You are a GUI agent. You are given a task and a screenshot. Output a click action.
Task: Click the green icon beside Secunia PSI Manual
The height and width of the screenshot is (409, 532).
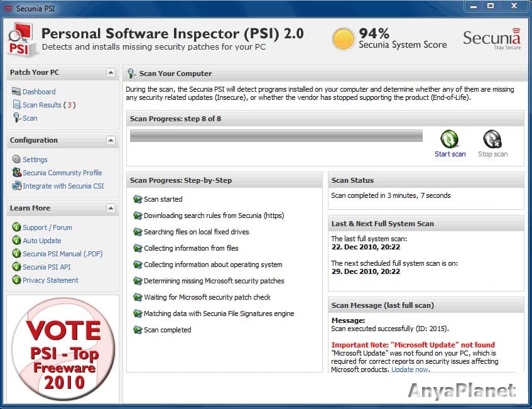[x=16, y=254]
